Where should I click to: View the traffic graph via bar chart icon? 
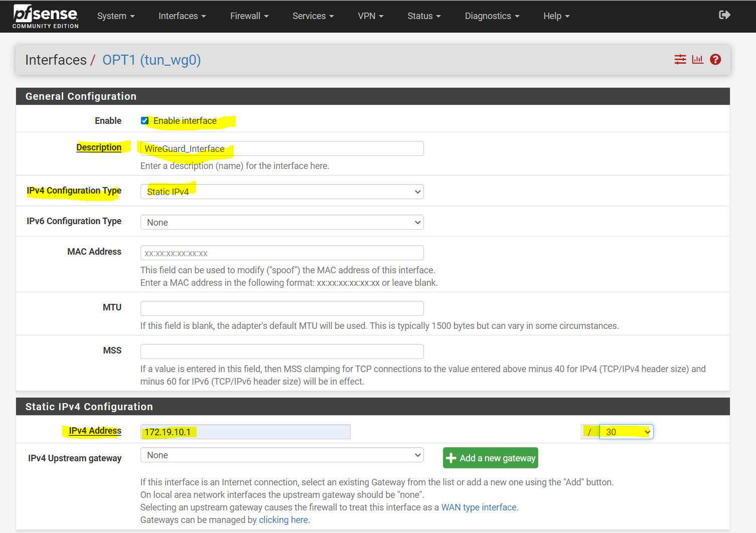(697, 59)
